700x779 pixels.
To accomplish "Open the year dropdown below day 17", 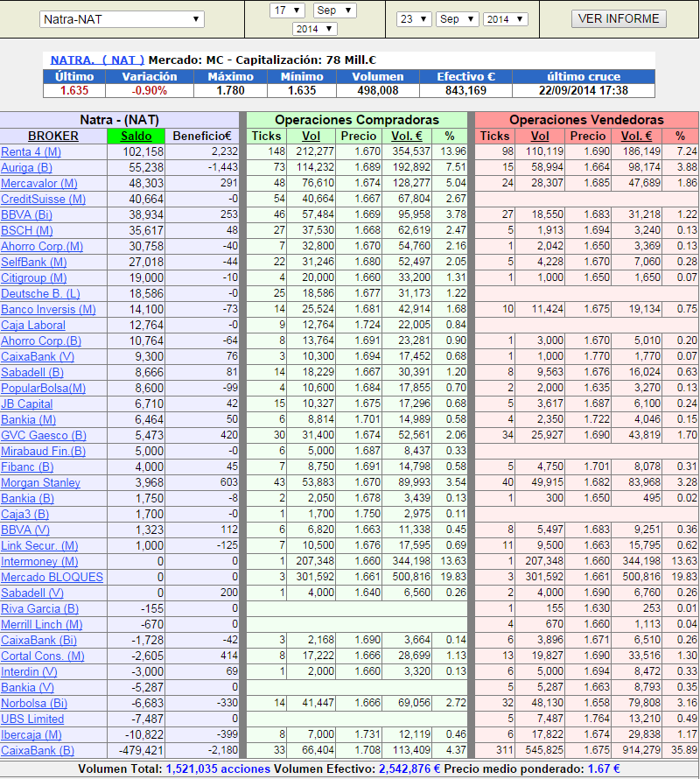I will coord(314,29).
